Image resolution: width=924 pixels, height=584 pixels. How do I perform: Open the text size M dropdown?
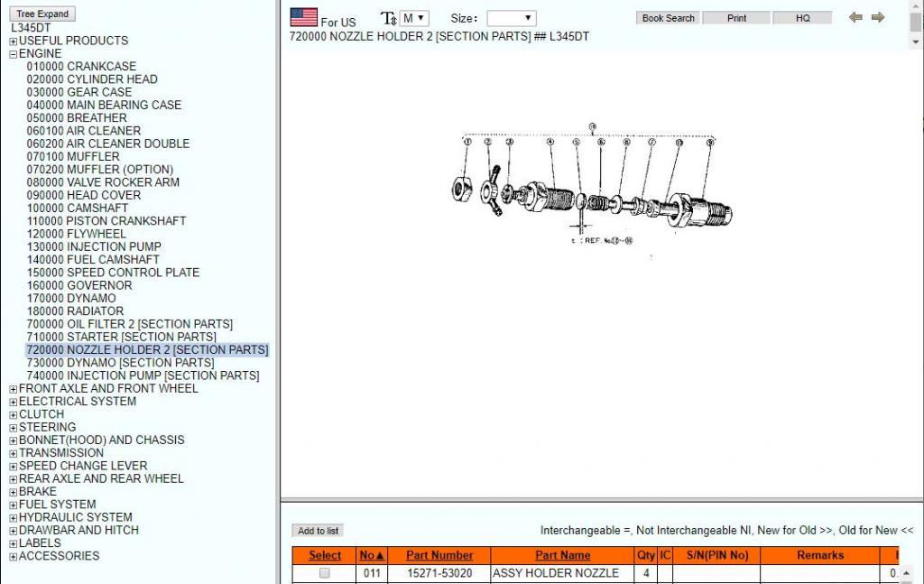(414, 18)
